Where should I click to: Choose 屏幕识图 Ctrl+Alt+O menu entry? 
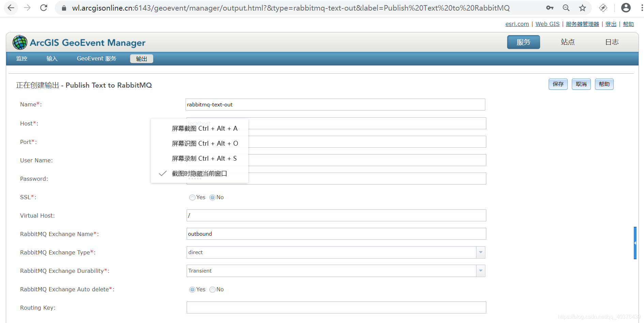tap(199, 144)
